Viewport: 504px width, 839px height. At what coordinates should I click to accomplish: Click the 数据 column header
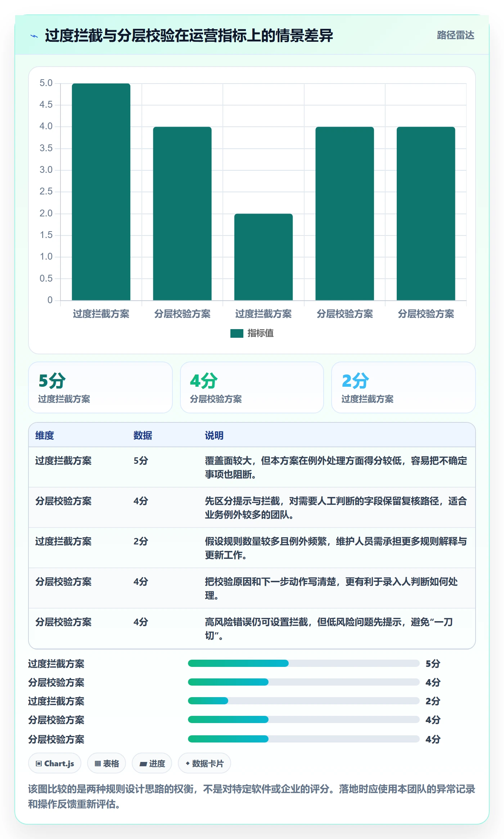[143, 435]
